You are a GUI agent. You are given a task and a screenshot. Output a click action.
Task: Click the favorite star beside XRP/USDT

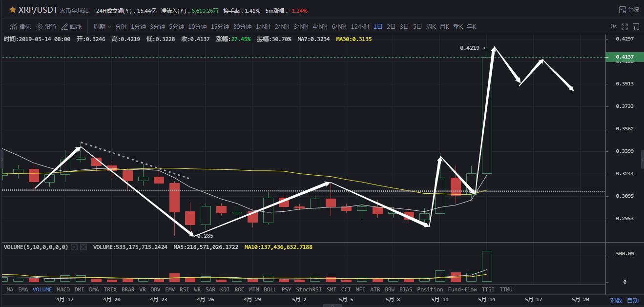(x=13, y=10)
